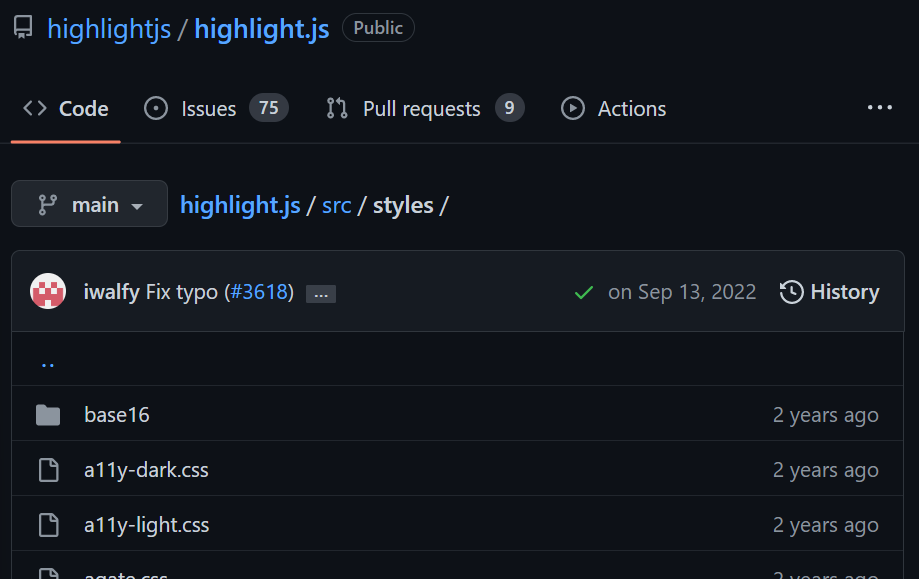Click the commit date Sep 13, 2022
This screenshot has width=919, height=579.
682,292
